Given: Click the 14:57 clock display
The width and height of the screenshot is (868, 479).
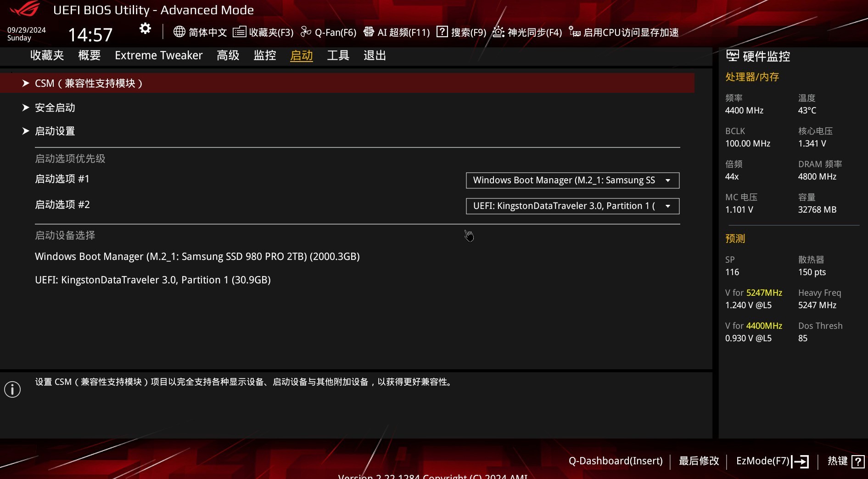Looking at the screenshot, I should pos(90,35).
